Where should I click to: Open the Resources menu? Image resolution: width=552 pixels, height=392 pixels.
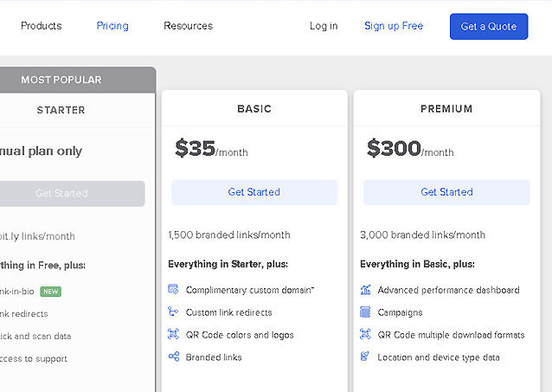point(188,26)
